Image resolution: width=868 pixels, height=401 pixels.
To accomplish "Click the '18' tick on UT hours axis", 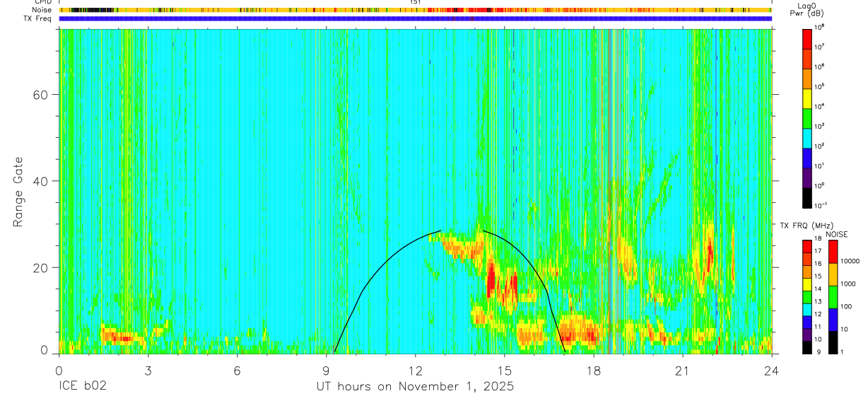I will tap(594, 371).
